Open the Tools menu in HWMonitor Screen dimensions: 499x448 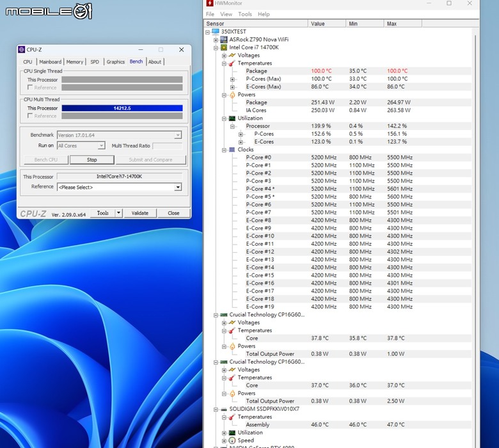coord(245,14)
